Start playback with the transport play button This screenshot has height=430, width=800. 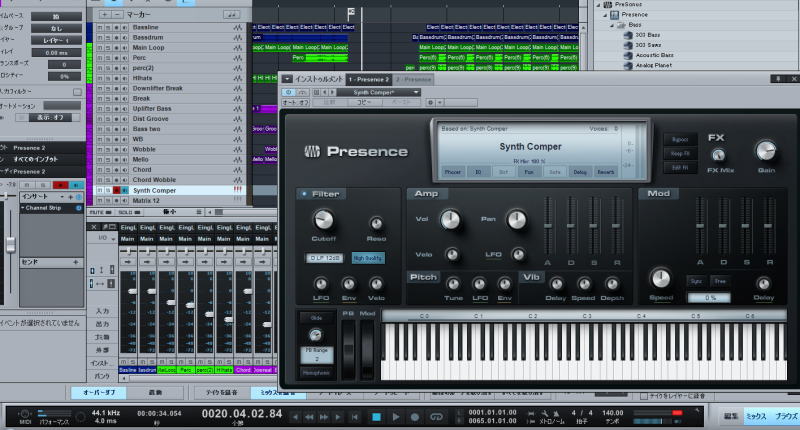[395, 417]
